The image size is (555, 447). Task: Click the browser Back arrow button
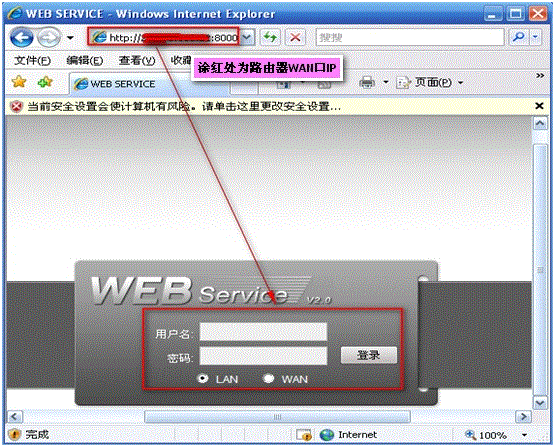pyautogui.click(x=21, y=38)
